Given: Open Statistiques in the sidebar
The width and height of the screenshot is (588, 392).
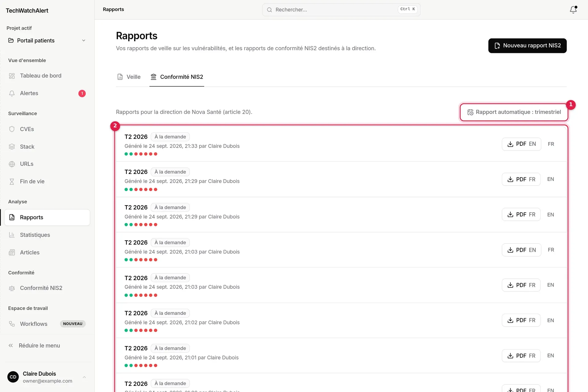Looking at the screenshot, I should [x=47, y=235].
